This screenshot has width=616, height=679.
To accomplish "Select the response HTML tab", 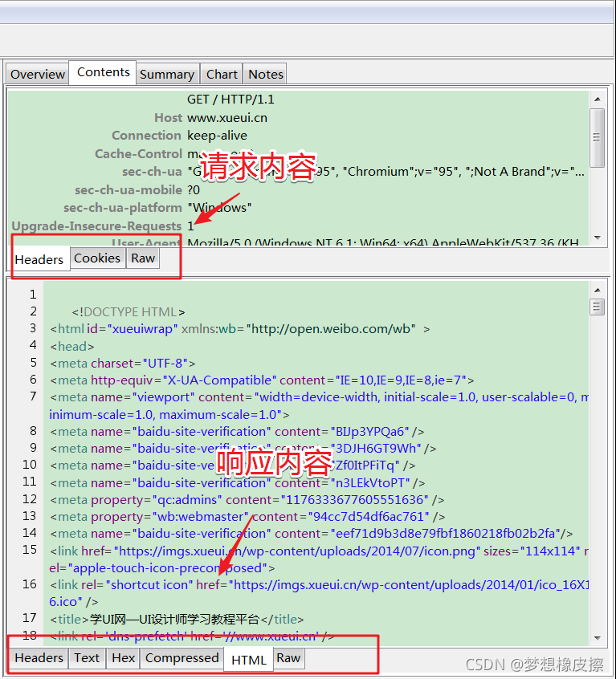I will click(x=249, y=660).
